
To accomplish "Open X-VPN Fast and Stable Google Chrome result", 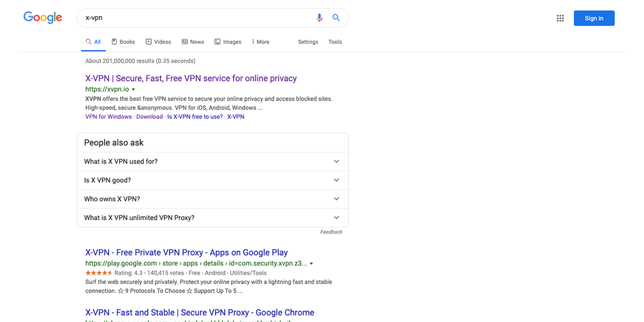I will pyautogui.click(x=200, y=312).
